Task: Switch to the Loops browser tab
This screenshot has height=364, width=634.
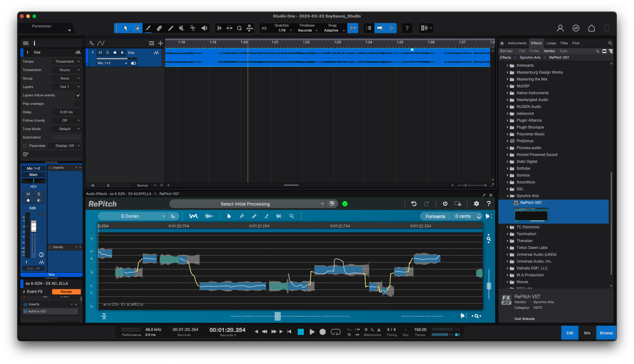Action: click(x=551, y=43)
